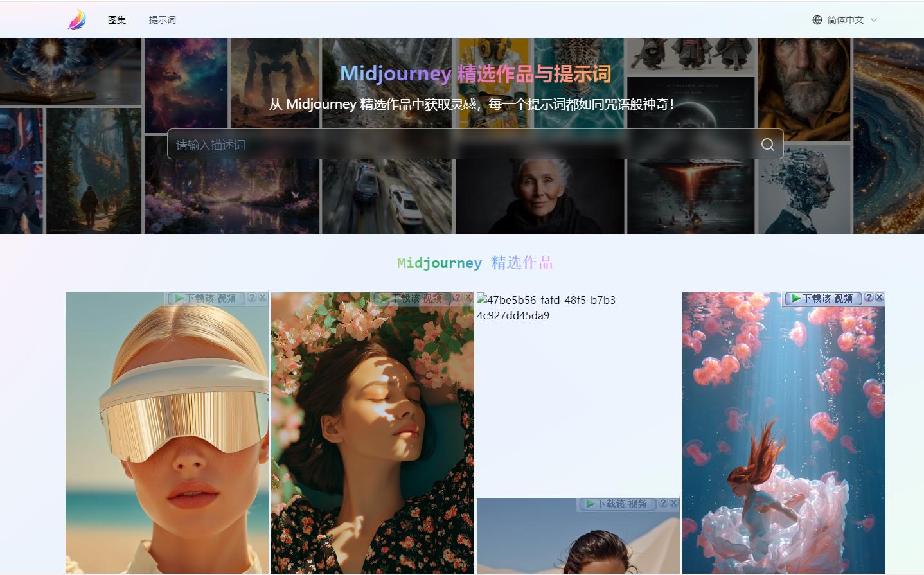The width and height of the screenshot is (924, 575).
Task: Close download overlay on jellyfish image
Action: (x=879, y=297)
